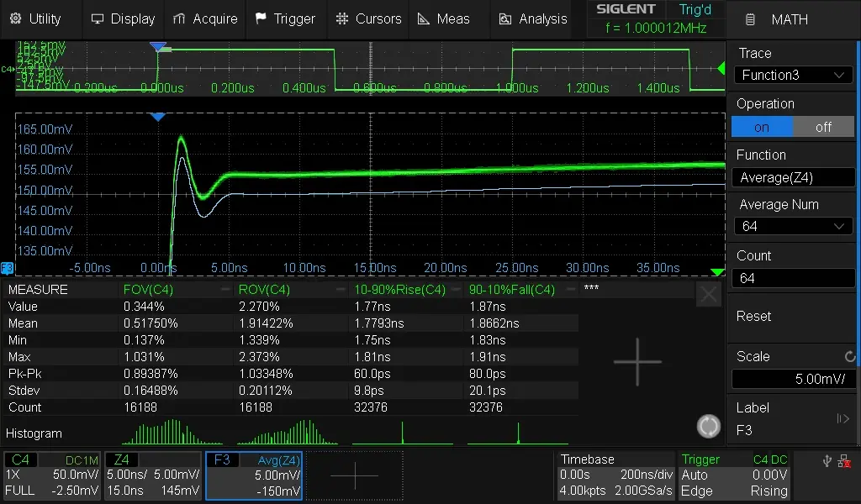The height and width of the screenshot is (504, 861).
Task: Turn math operation off
Action: [x=823, y=127]
